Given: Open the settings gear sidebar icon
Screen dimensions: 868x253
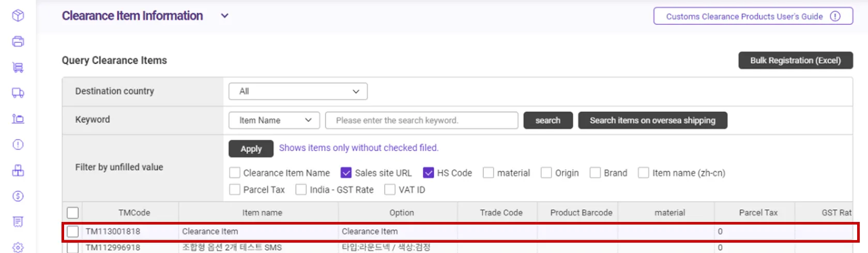Looking at the screenshot, I should click(18, 247).
